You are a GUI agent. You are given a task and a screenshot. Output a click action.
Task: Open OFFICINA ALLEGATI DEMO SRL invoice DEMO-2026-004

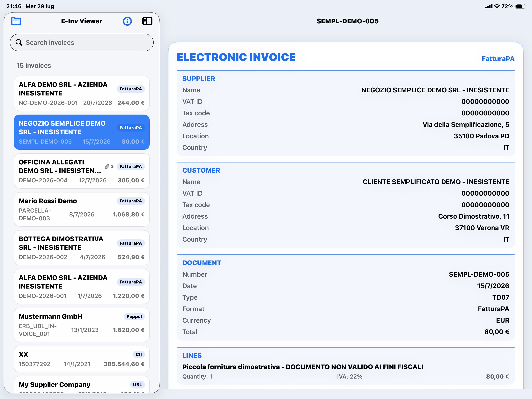click(82, 171)
